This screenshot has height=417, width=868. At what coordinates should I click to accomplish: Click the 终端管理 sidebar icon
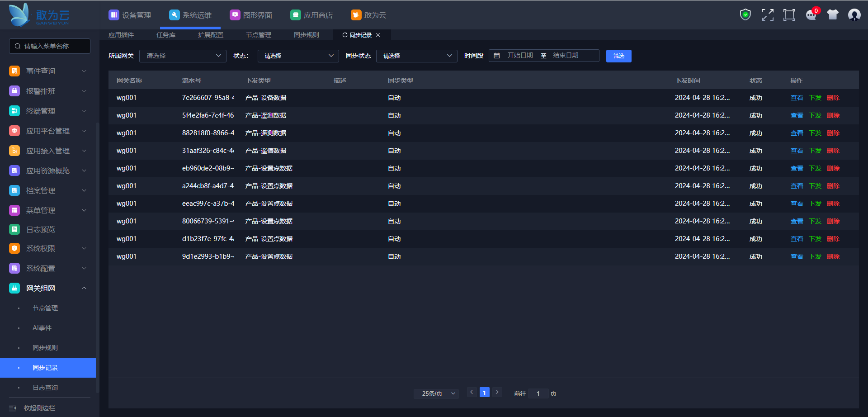pyautogui.click(x=14, y=111)
